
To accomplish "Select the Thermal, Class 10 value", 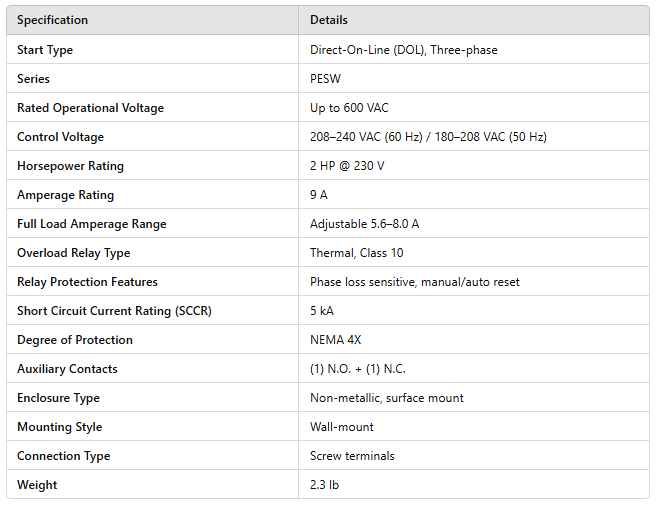I will pos(356,253).
